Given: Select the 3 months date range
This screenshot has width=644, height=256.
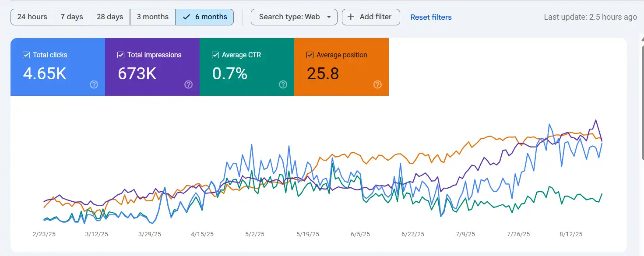Looking at the screenshot, I should click(x=152, y=17).
